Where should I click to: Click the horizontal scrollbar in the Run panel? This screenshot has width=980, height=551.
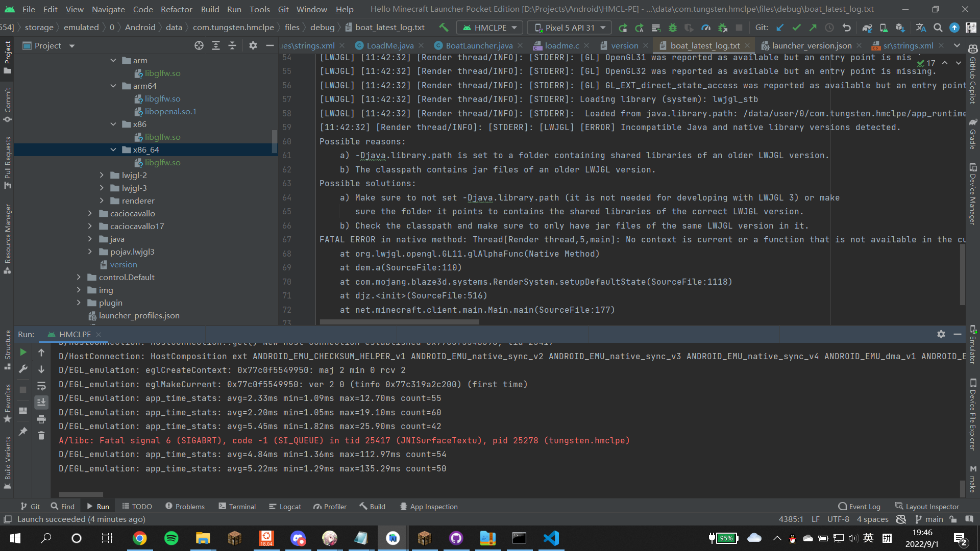coord(80,494)
